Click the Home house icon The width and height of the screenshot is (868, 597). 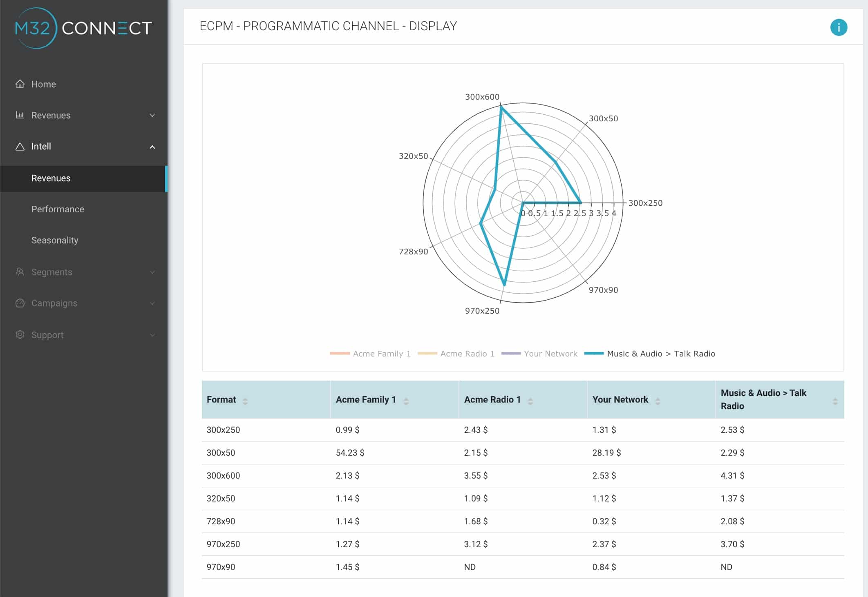click(20, 84)
